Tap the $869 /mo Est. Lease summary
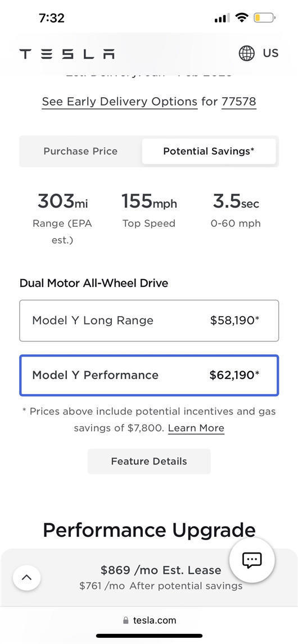This screenshot has height=644, width=298. [x=161, y=570]
